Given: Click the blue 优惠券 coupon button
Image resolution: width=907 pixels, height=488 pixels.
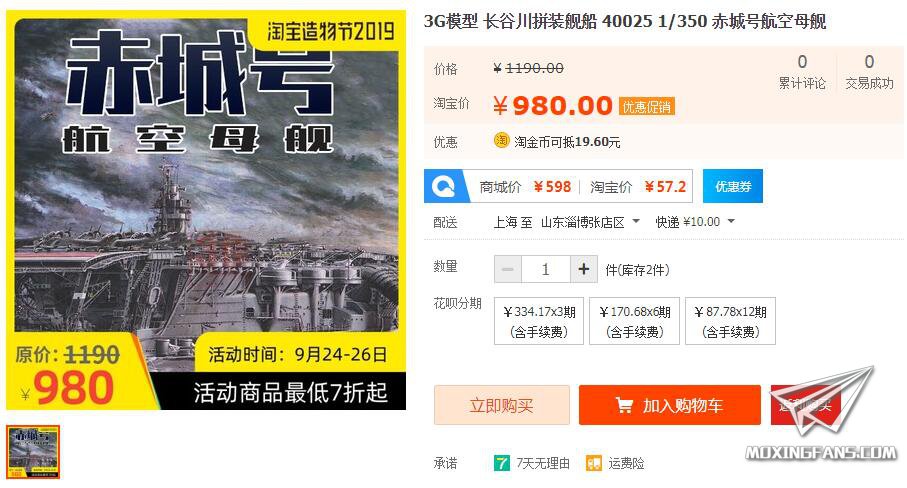Looking at the screenshot, I should tap(733, 186).
